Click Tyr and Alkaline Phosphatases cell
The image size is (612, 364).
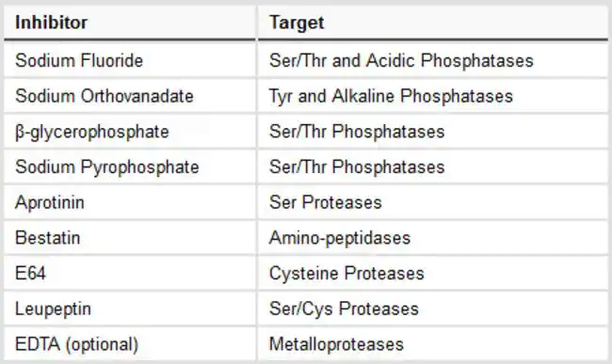tap(433, 96)
